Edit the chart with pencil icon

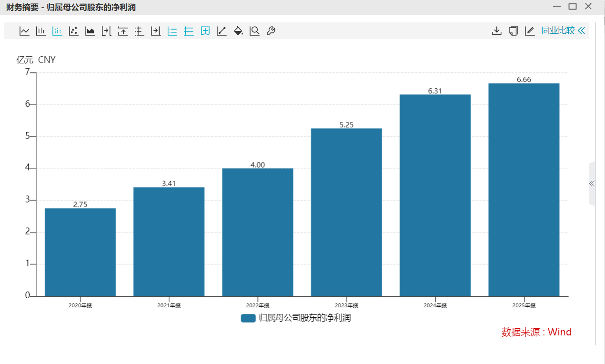(x=529, y=31)
